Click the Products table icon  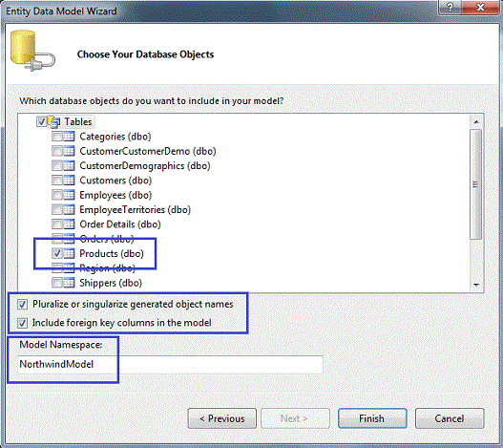pos(69,254)
